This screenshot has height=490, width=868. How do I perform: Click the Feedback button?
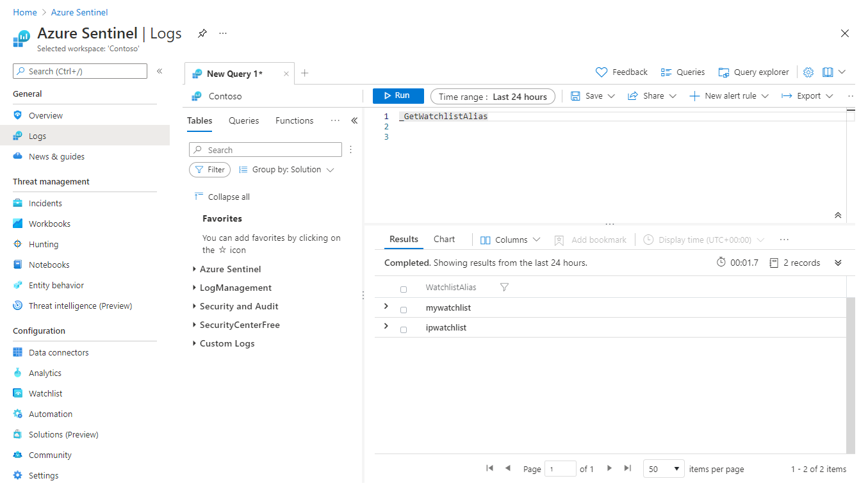pos(621,72)
